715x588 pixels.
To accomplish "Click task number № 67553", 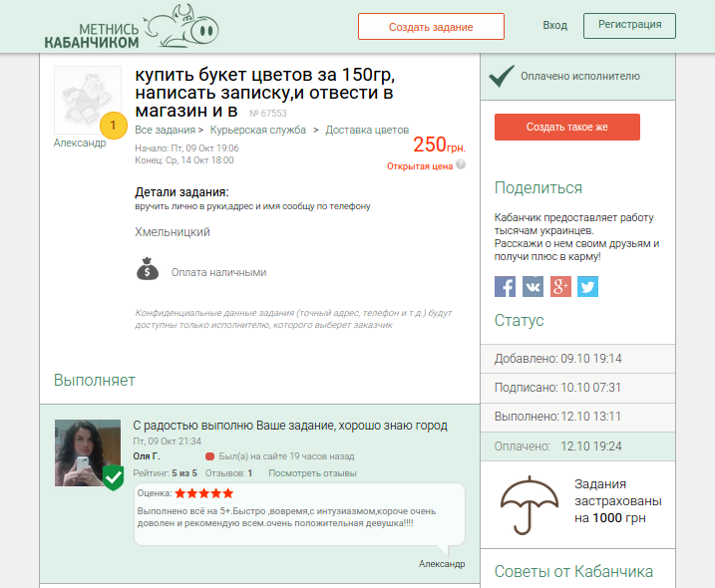I will pyautogui.click(x=268, y=113).
